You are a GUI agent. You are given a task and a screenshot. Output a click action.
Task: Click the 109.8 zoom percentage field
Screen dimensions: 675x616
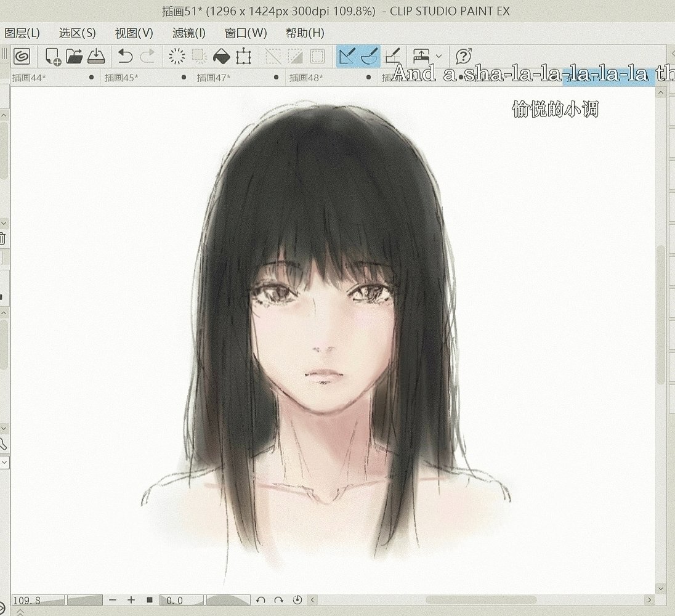38,600
